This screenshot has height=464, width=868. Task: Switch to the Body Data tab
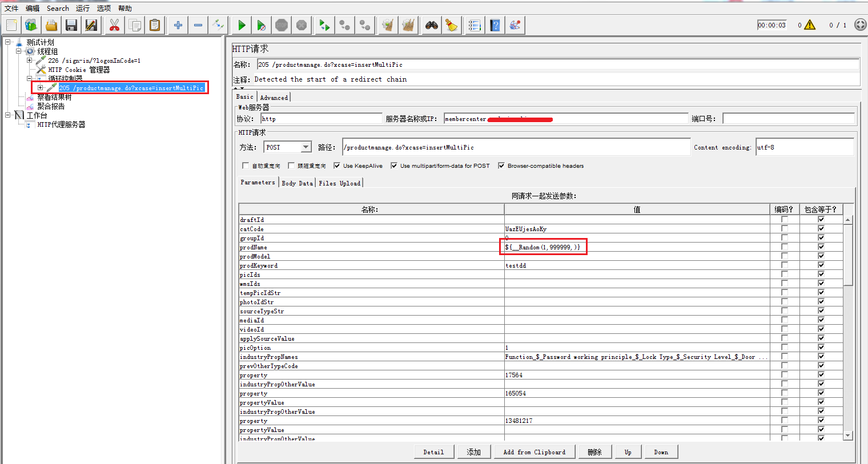pos(298,183)
